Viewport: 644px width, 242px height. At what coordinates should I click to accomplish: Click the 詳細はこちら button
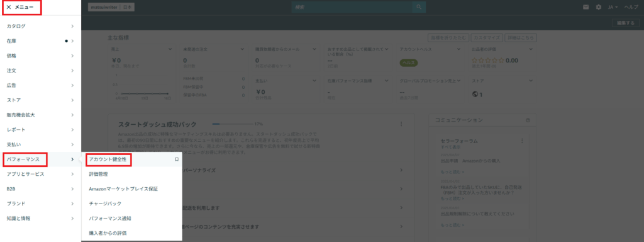[521, 38]
